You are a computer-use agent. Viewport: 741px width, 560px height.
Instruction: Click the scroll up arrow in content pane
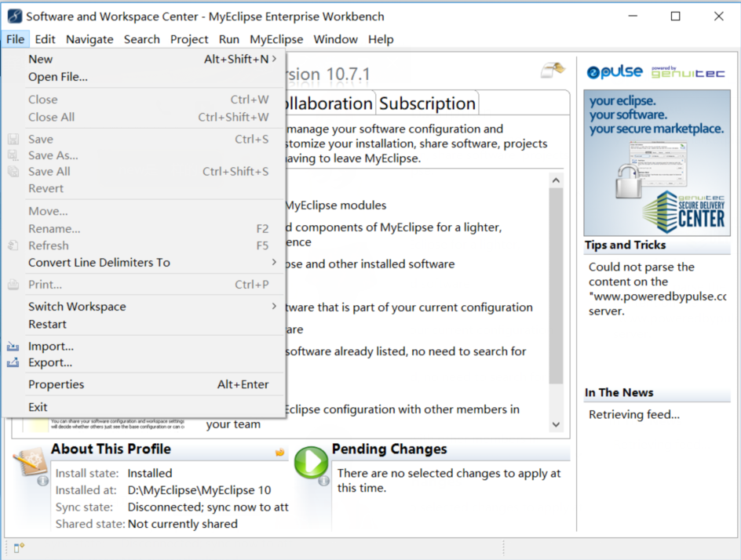[557, 180]
